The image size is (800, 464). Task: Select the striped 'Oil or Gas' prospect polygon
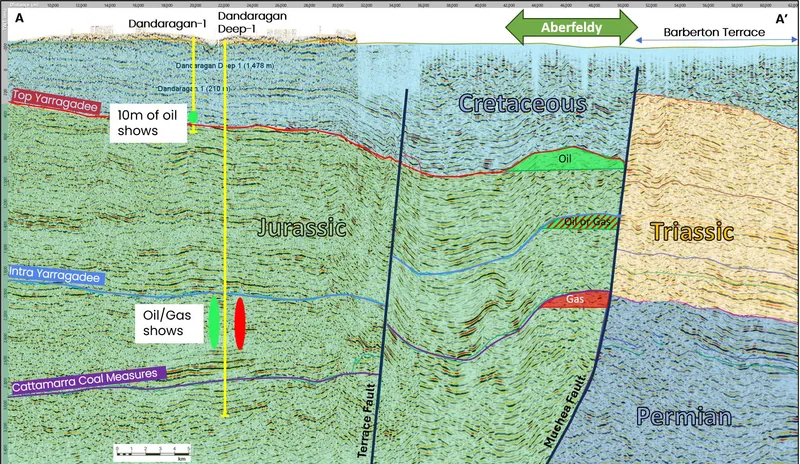click(x=581, y=222)
